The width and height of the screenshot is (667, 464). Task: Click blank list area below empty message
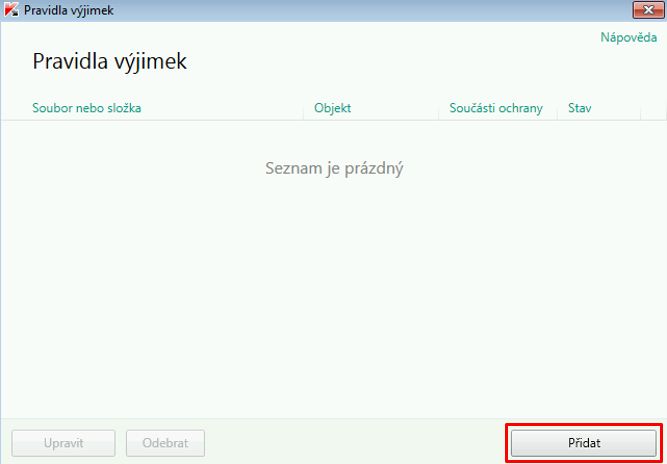pyautogui.click(x=333, y=300)
